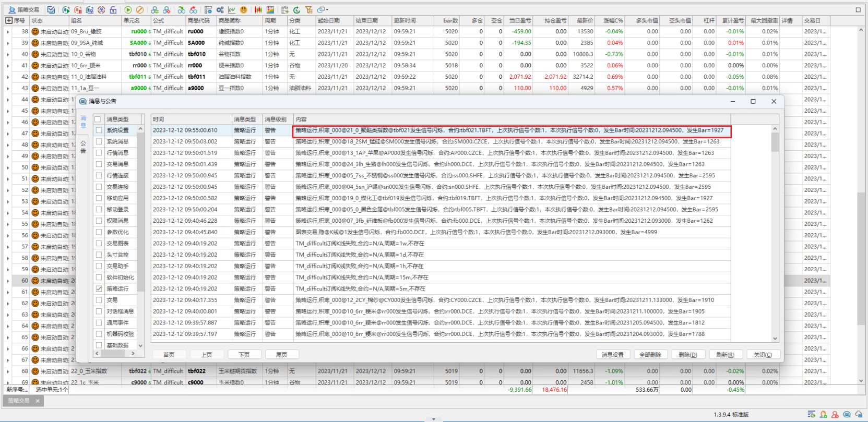Click the delete-unit icon with red cross

point(167,10)
